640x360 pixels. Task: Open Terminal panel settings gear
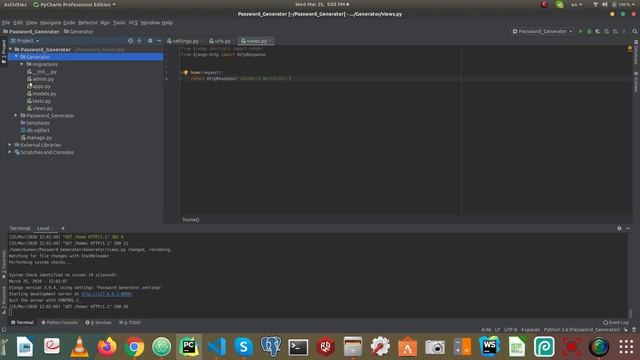pos(619,229)
